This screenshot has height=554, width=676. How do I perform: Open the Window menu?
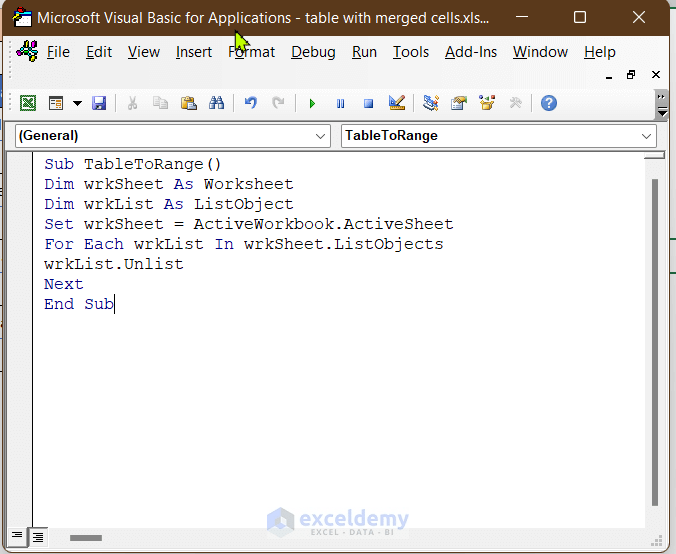[x=540, y=52]
